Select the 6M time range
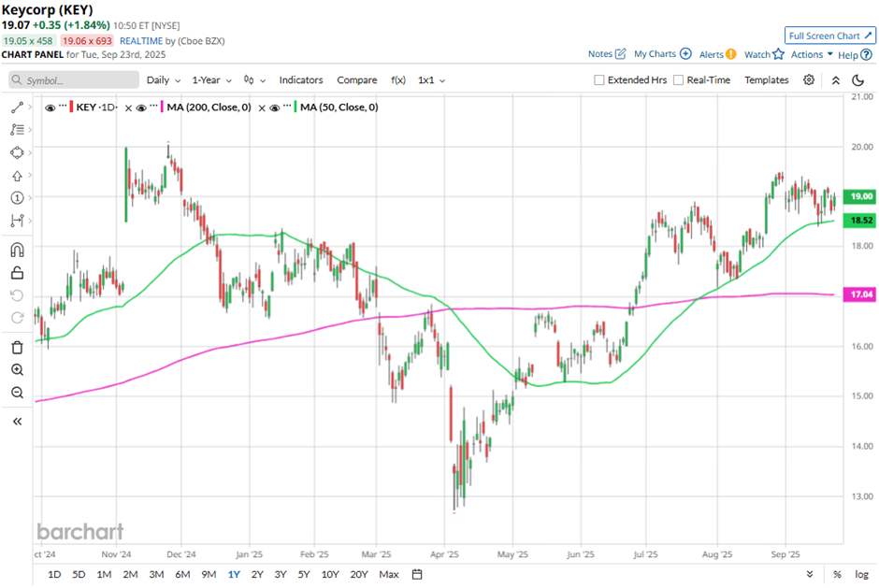 [x=182, y=574]
